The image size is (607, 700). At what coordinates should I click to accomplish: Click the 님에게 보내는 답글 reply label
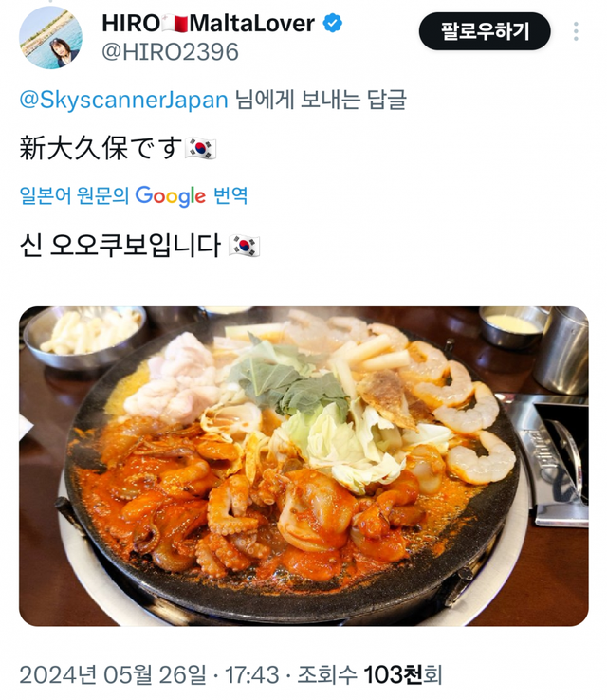(x=321, y=99)
